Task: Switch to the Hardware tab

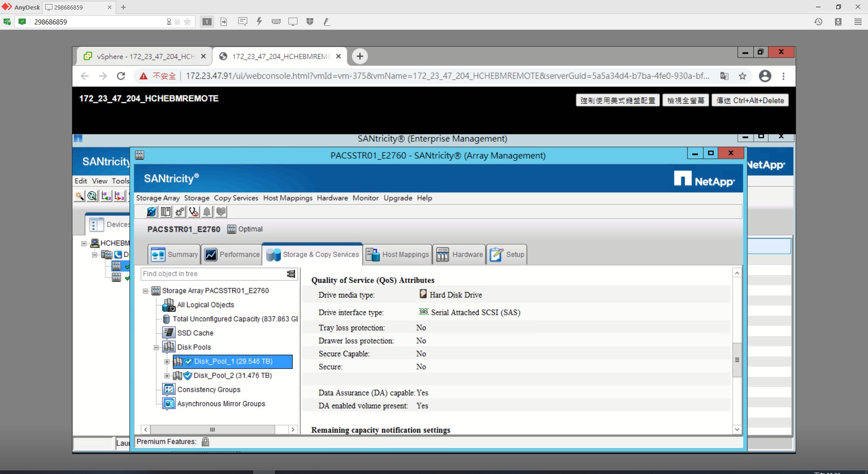Action: 460,255
